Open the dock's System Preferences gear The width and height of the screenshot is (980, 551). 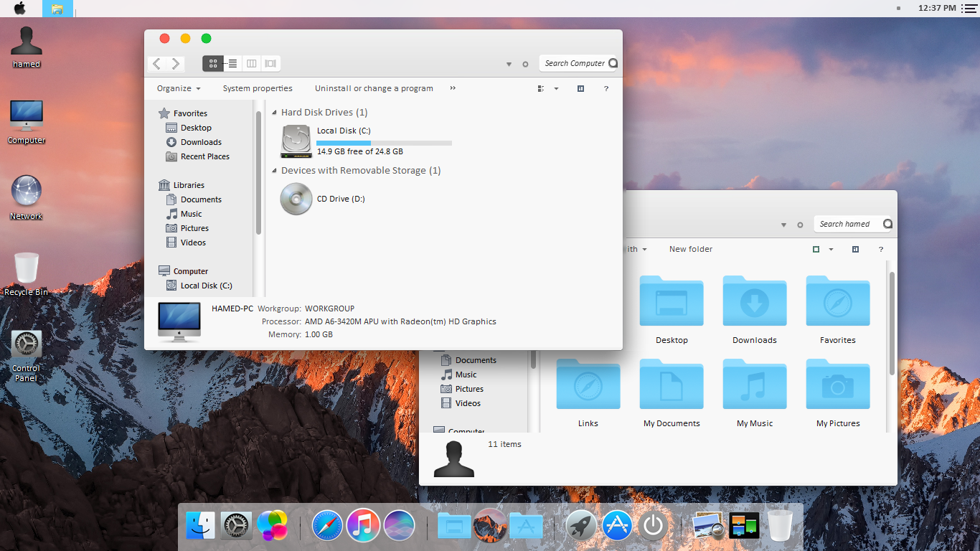236,526
